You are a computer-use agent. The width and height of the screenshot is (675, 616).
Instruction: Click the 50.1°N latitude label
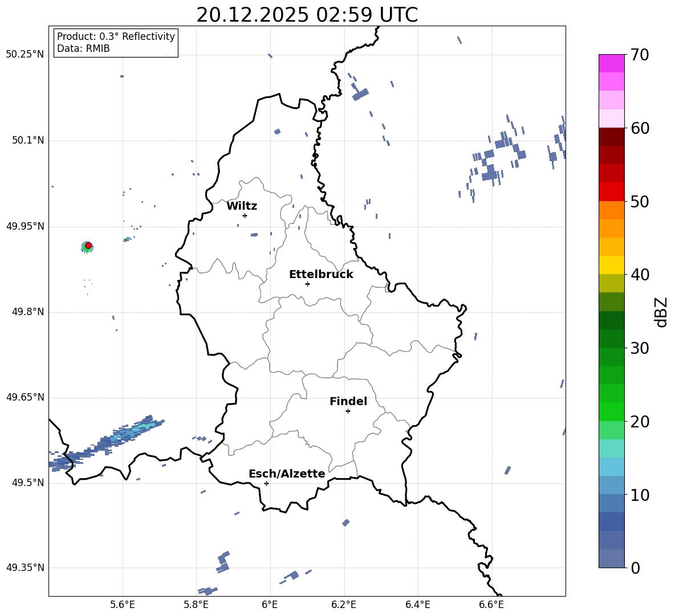pos(28,141)
